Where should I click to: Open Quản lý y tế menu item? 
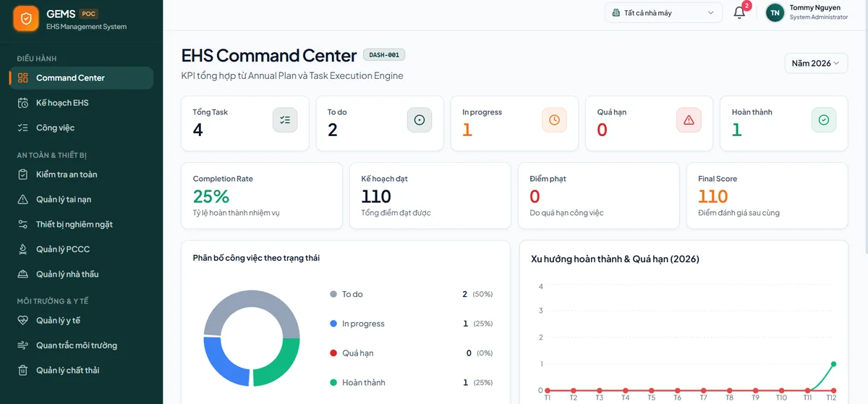(x=81, y=321)
